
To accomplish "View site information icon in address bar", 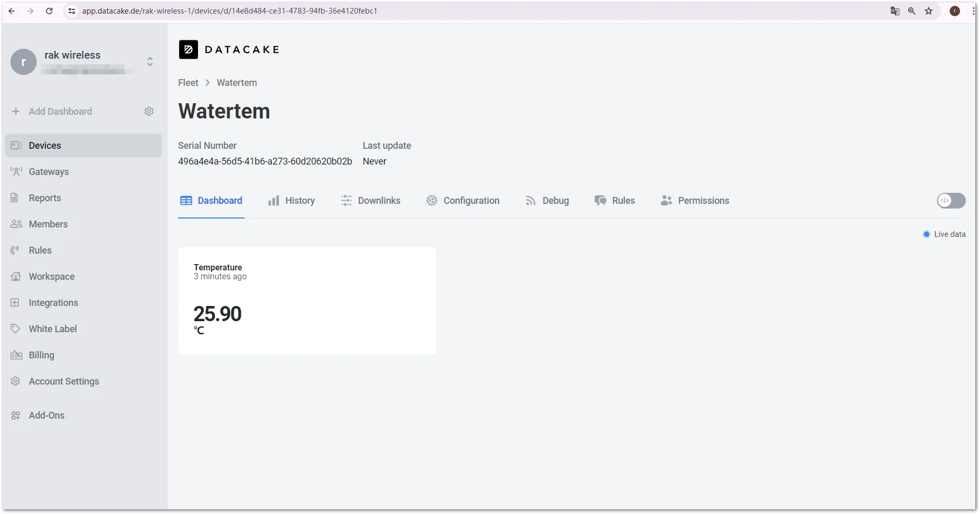I will pyautogui.click(x=72, y=11).
